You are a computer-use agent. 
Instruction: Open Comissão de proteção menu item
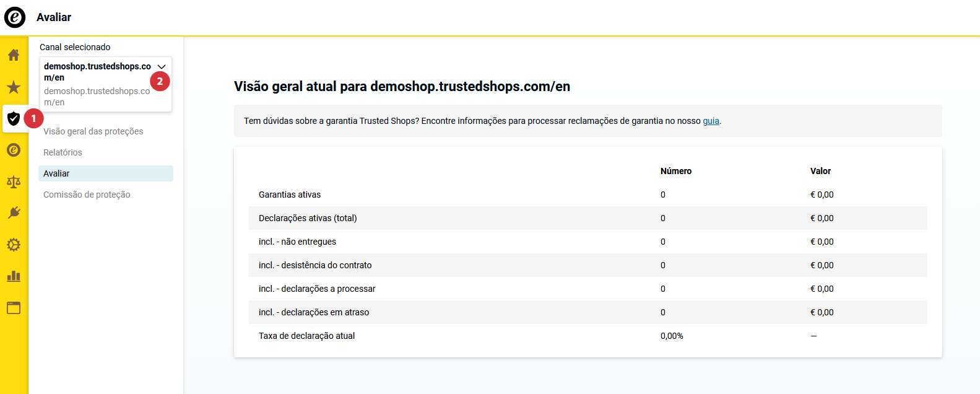87,195
